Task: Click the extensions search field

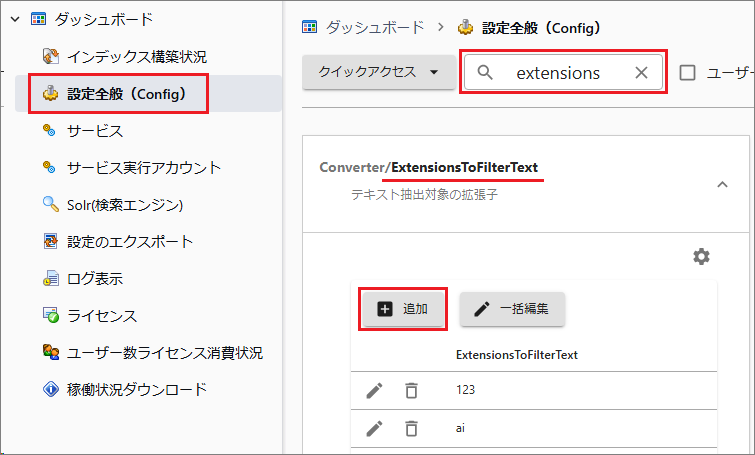Action: tap(563, 72)
